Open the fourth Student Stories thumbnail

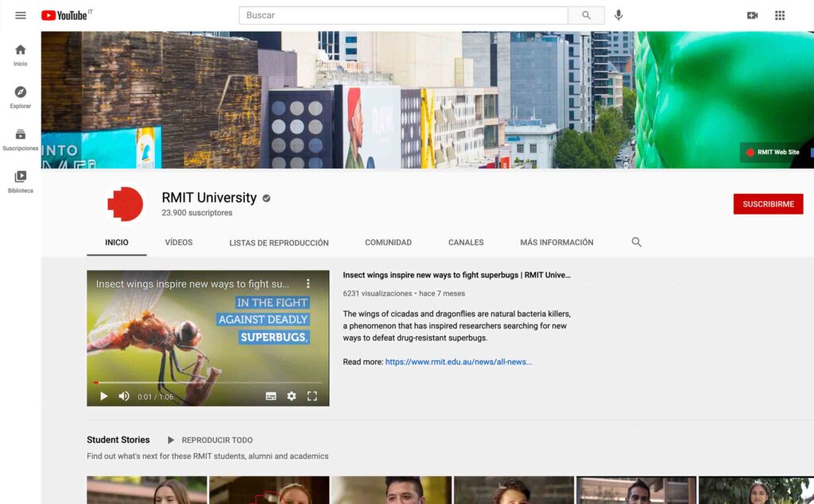[514, 490]
